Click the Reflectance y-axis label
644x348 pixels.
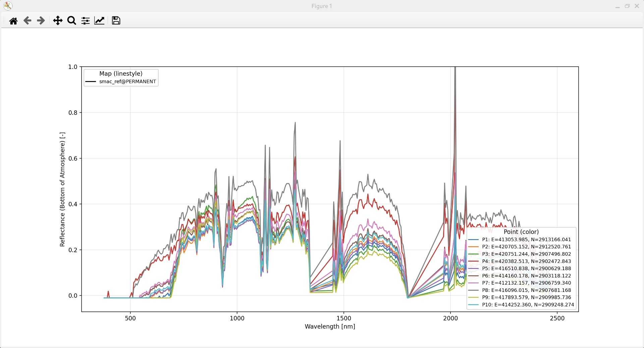[x=62, y=189]
